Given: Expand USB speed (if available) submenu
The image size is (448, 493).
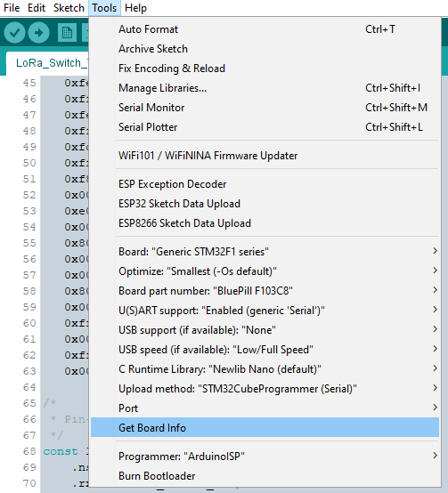Looking at the screenshot, I should click(x=265, y=350).
